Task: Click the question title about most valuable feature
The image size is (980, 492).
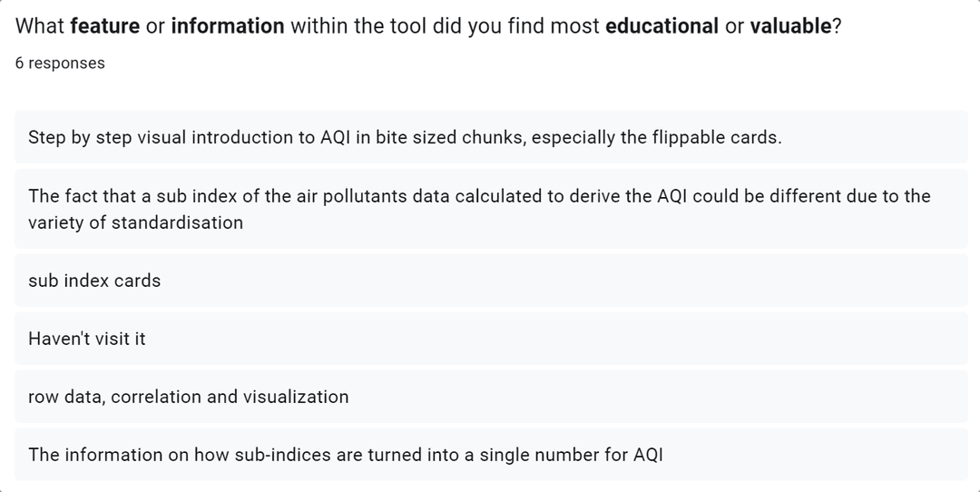Action: pyautogui.click(x=428, y=26)
